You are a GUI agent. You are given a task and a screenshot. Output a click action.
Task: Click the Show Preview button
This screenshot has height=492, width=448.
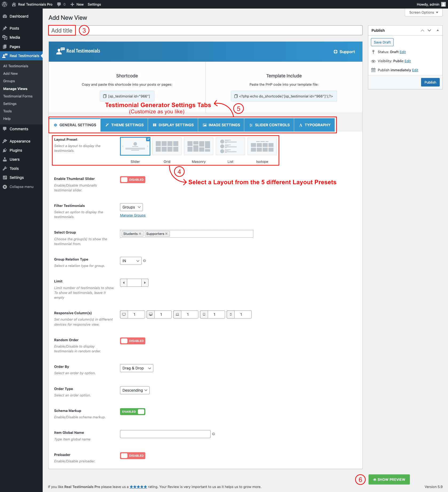(389, 479)
